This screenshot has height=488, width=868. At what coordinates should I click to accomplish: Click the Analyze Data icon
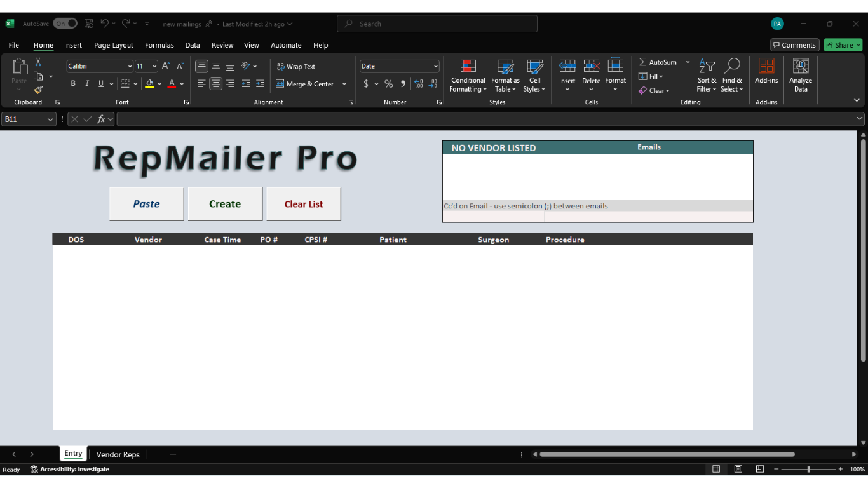pyautogui.click(x=801, y=76)
